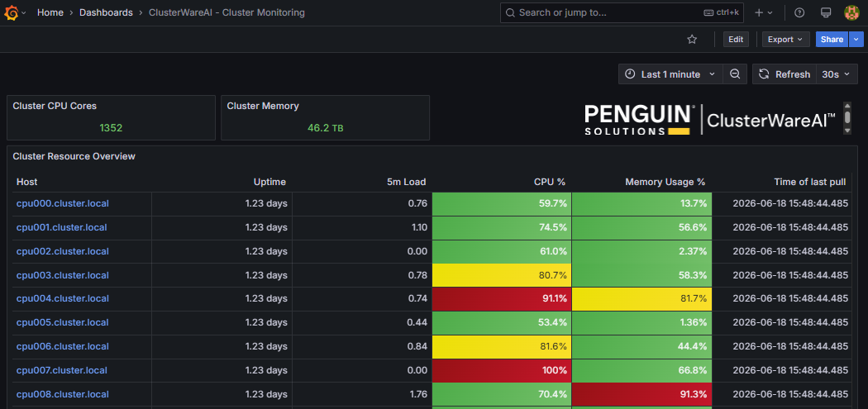
Task: Open the 30s refresh interval dropdown
Action: [x=837, y=74]
